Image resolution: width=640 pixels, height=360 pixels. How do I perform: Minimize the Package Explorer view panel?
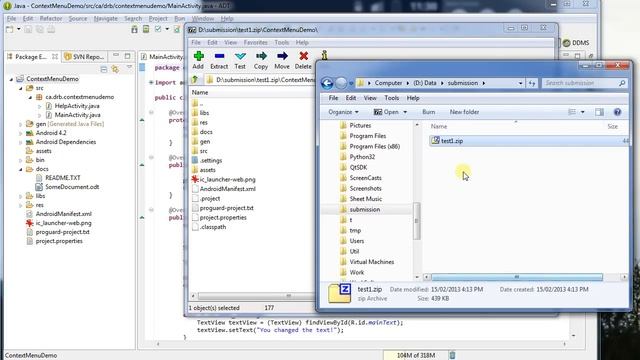point(116,56)
